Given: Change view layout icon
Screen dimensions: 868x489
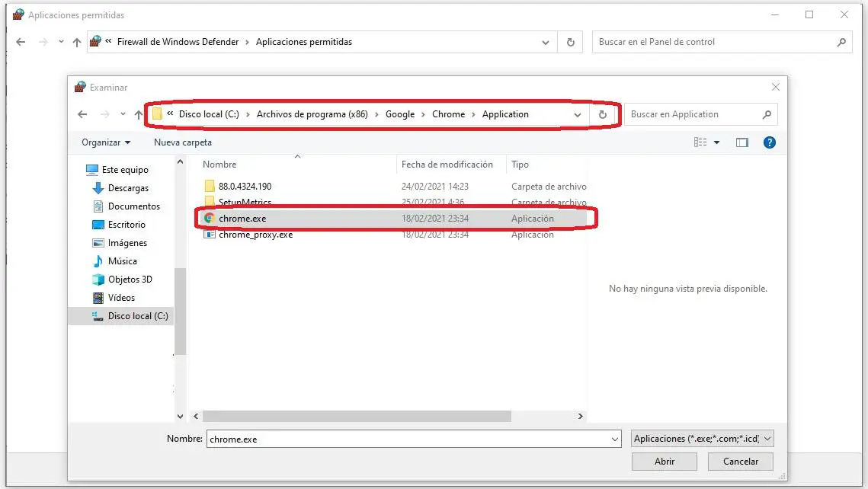Looking at the screenshot, I should (700, 142).
